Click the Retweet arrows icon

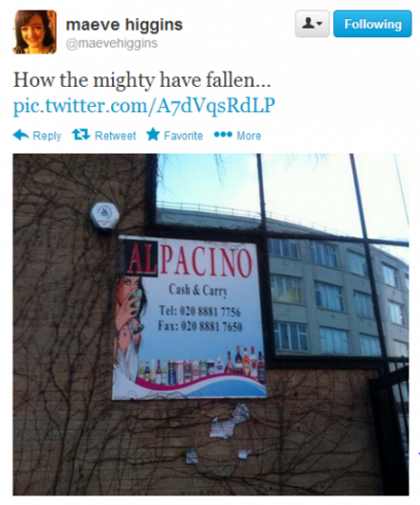pos(80,135)
